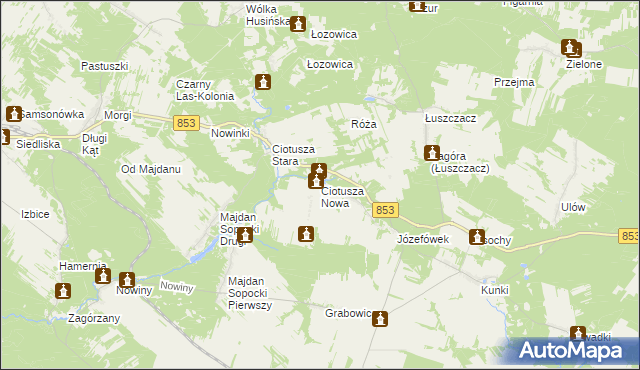Click the road 853 shield near Józefówek

385,210
